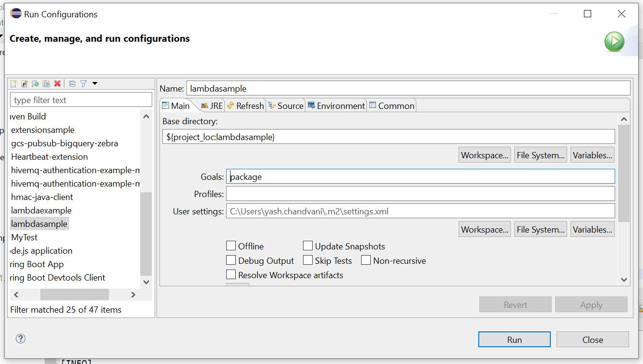Click the New launch configuration icon
The image size is (643, 364).
coord(13,83)
